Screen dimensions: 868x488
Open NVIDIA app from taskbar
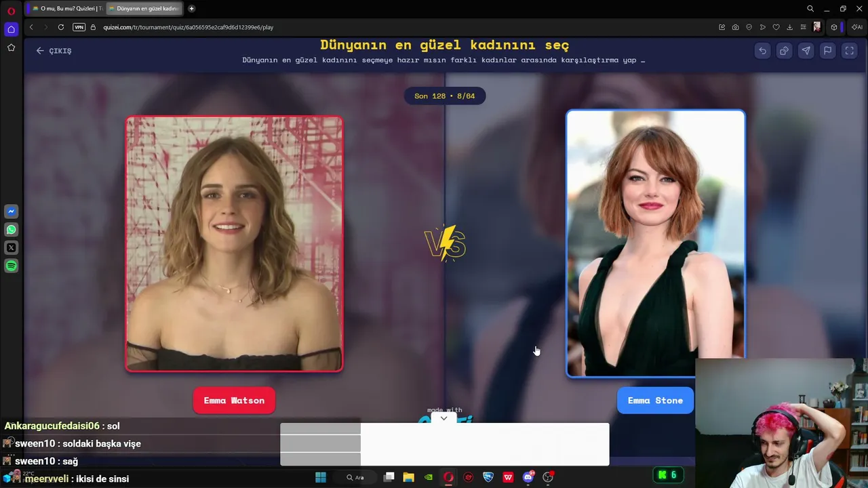pos(429,477)
